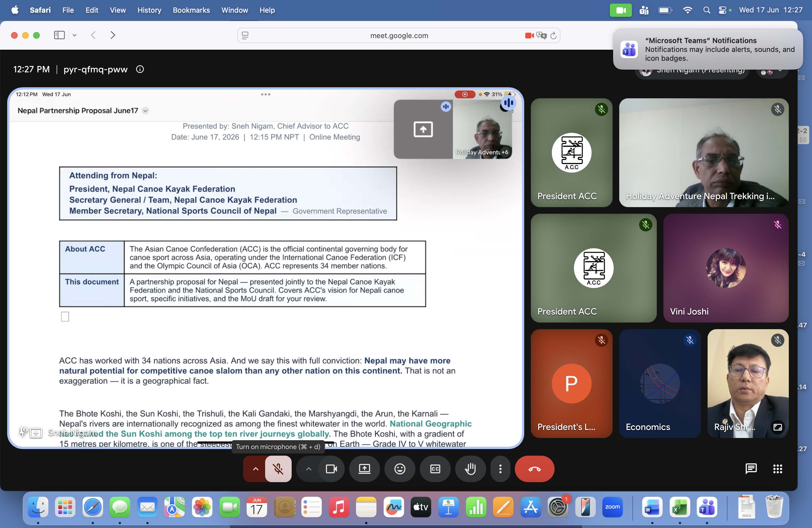Open picture-in-picture icon on Rajiv's tile
The height and width of the screenshot is (528, 812).
tap(777, 427)
